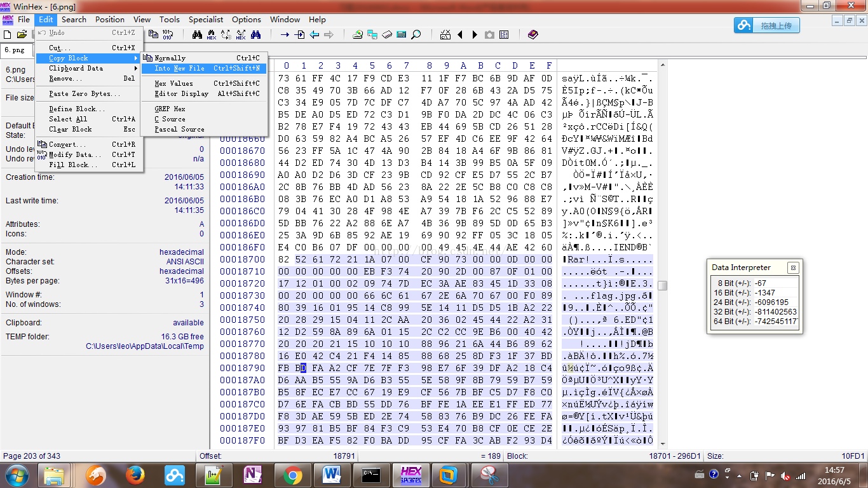Click the Open file folder icon
Viewport: 868px width, 488px height.
(x=22, y=34)
